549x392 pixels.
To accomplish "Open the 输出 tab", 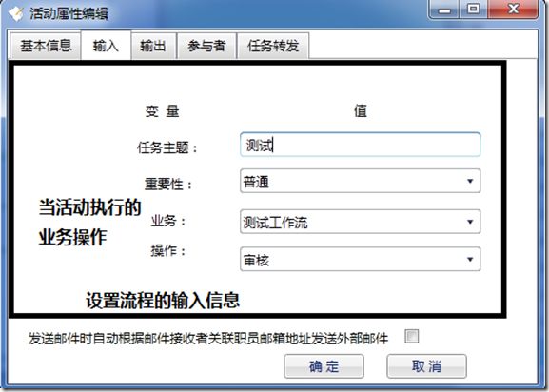I will click(153, 46).
